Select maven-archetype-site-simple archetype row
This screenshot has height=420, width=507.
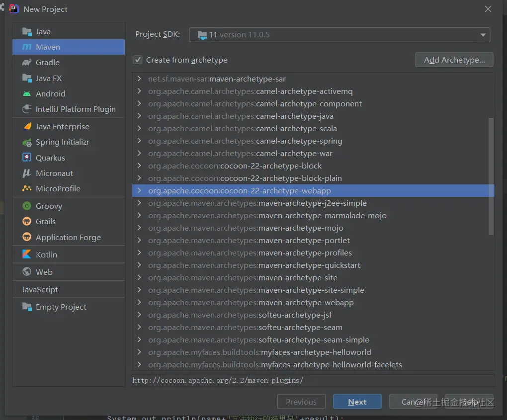tap(313, 290)
